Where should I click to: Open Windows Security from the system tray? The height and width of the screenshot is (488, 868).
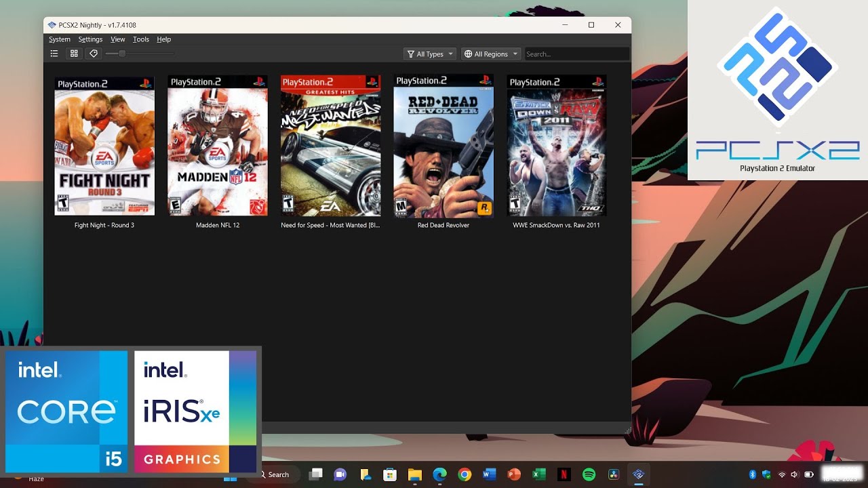767,474
